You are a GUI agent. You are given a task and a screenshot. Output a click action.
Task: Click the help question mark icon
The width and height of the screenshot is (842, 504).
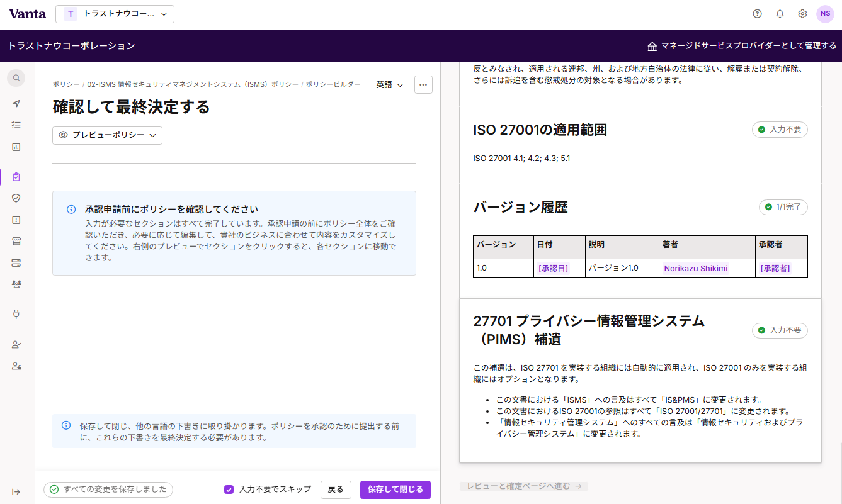[757, 14]
